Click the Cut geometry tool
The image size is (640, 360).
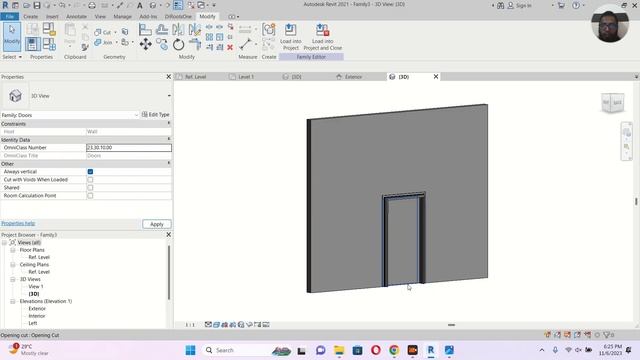click(103, 32)
